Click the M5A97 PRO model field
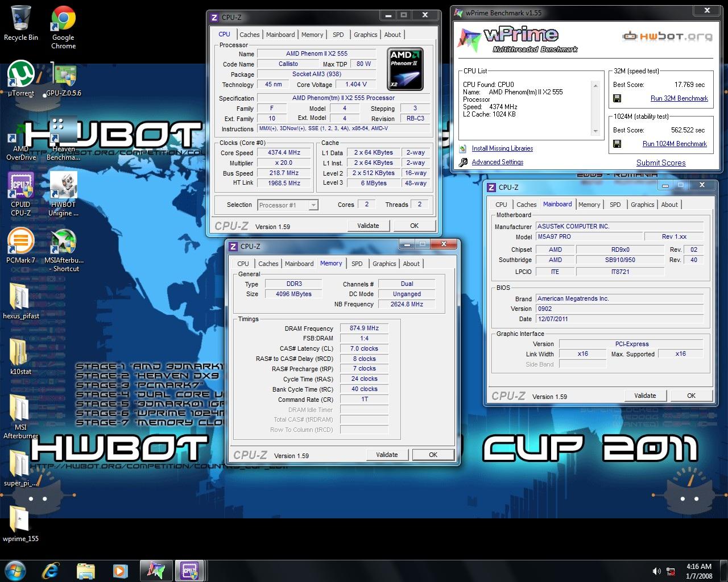 (x=588, y=236)
